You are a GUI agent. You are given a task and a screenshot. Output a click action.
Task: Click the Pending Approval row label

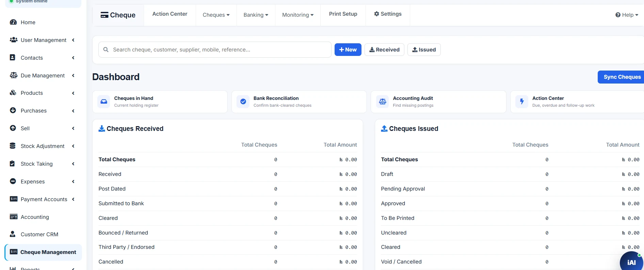[403, 189]
